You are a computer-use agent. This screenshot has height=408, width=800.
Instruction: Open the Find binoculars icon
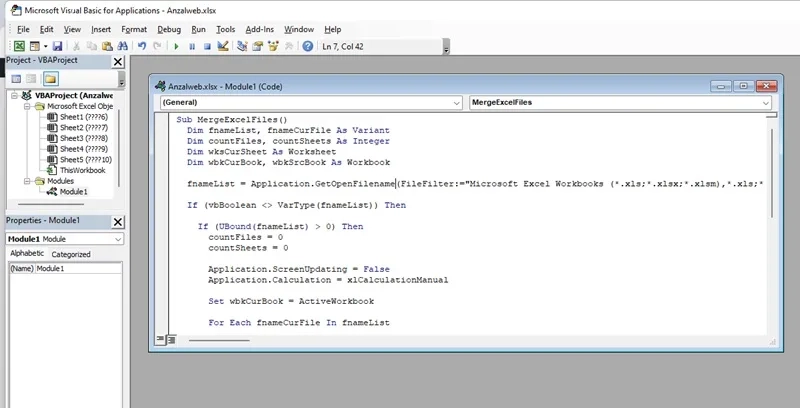[122, 46]
